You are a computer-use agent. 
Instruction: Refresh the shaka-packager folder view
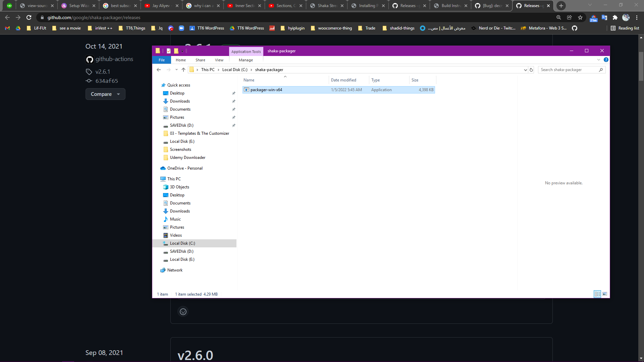(x=531, y=70)
